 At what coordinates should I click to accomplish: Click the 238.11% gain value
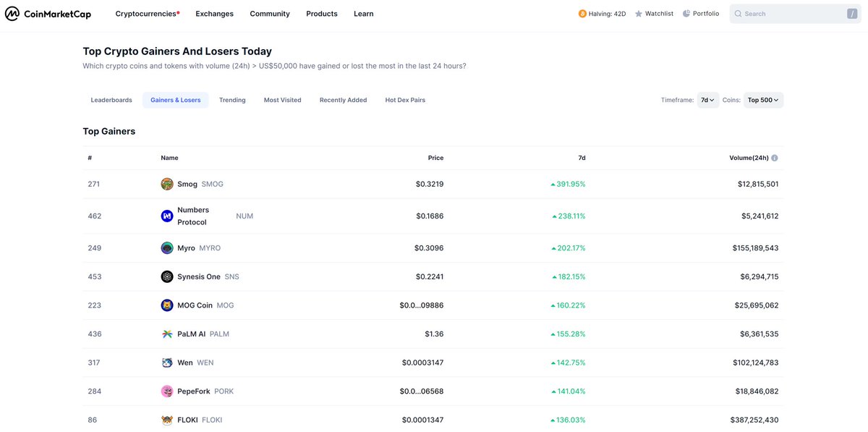(x=569, y=216)
